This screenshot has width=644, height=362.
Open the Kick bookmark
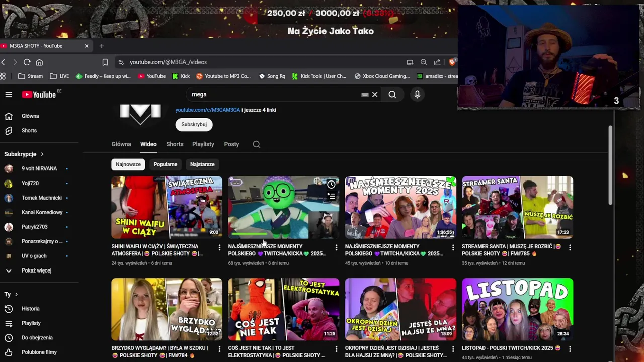click(x=181, y=76)
